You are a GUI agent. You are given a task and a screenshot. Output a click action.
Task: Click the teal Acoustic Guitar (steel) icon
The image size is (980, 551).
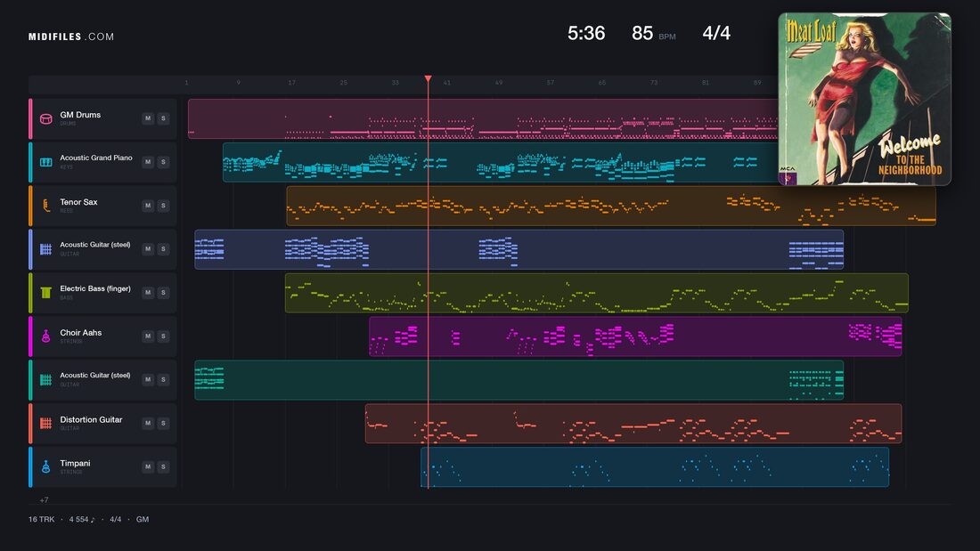pyautogui.click(x=45, y=380)
